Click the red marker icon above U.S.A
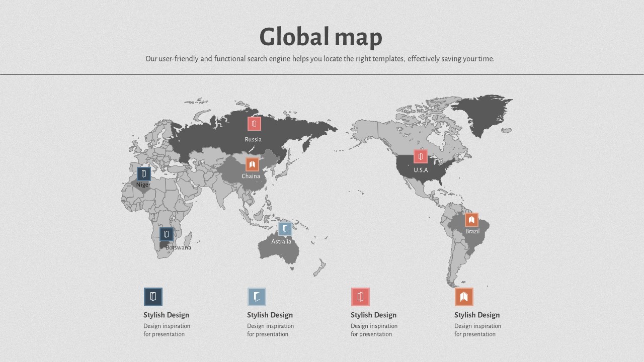This screenshot has height=362, width=644. [x=421, y=156]
